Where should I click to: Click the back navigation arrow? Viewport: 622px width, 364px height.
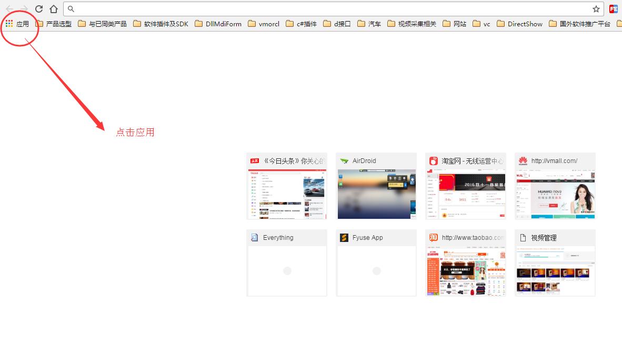9,9
